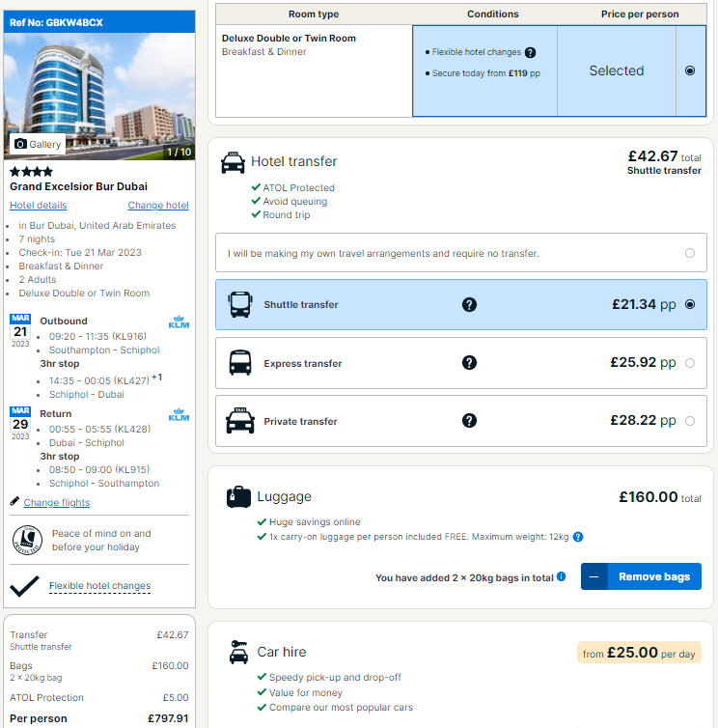
Task: Click the £42.67 total transfer price
Action: (x=664, y=156)
